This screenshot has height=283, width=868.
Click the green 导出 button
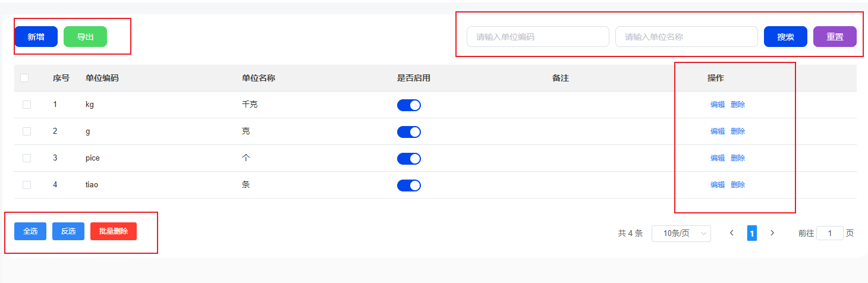(86, 37)
